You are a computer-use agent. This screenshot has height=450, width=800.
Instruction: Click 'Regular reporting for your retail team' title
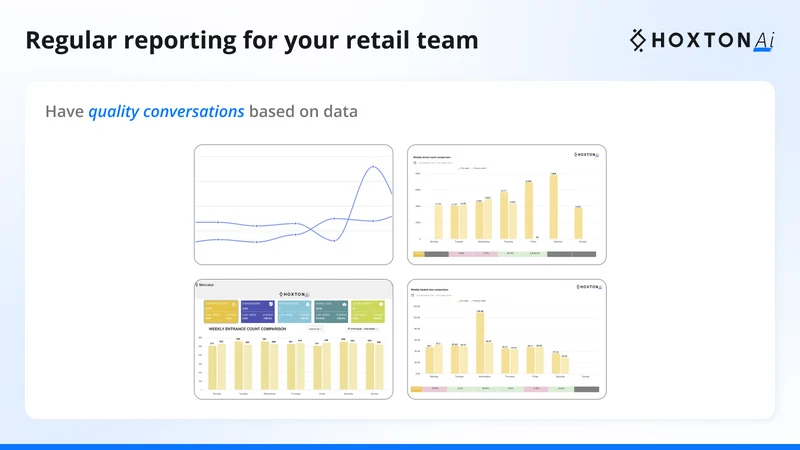coord(252,40)
